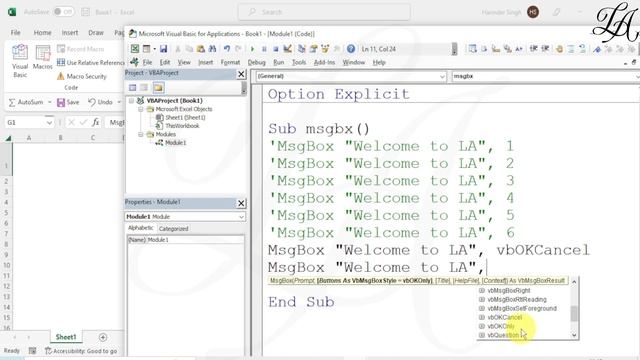Click the (Name) Module1 property row
The image size is (640, 360).
pos(186,240)
